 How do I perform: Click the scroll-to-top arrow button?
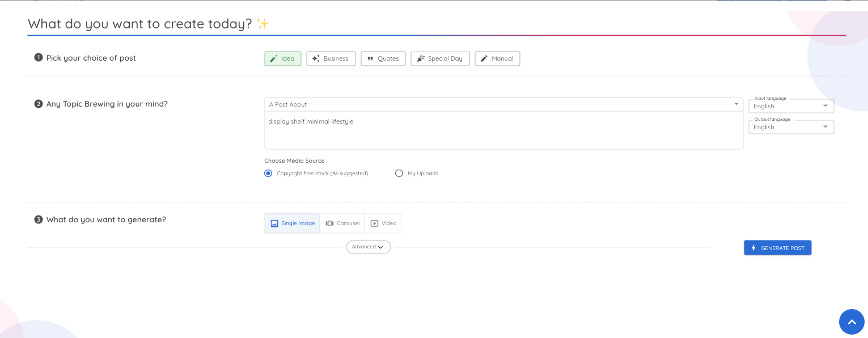click(852, 322)
